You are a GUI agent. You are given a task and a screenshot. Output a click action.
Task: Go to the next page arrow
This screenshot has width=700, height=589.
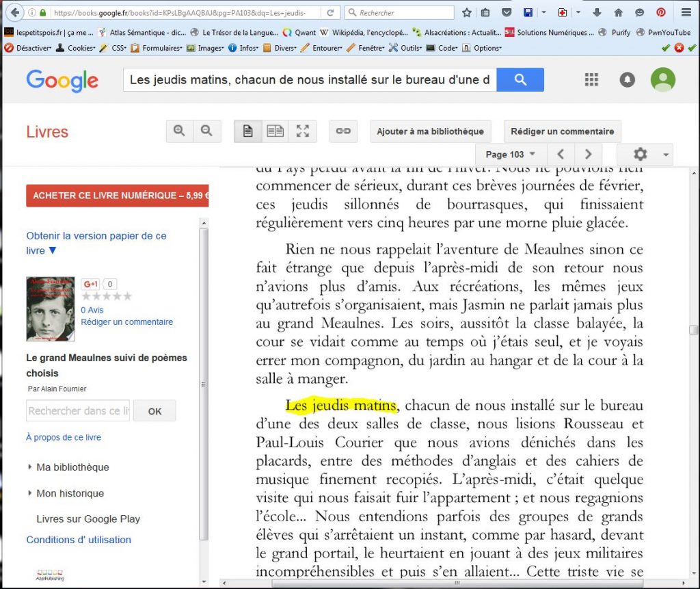pyautogui.click(x=588, y=155)
